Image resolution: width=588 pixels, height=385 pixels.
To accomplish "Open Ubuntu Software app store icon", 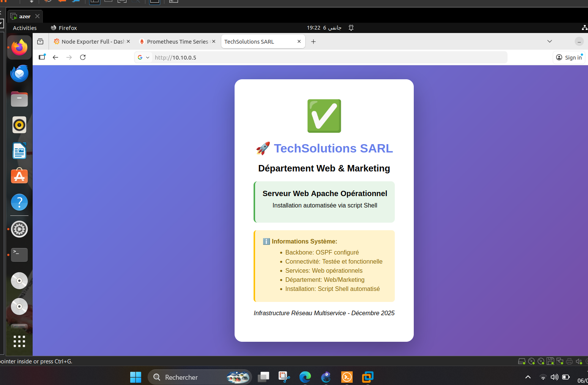I will coord(19,176).
